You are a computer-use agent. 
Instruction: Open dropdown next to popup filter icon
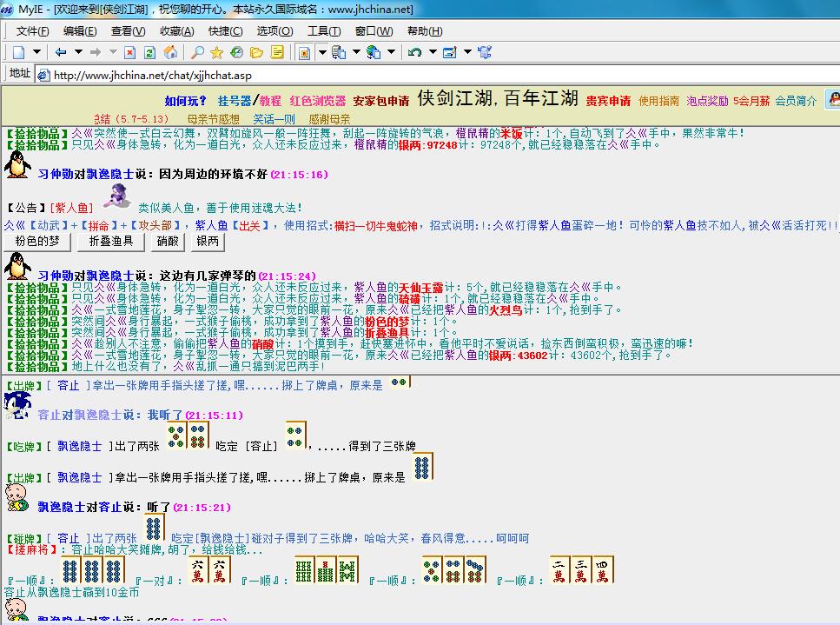322,52
